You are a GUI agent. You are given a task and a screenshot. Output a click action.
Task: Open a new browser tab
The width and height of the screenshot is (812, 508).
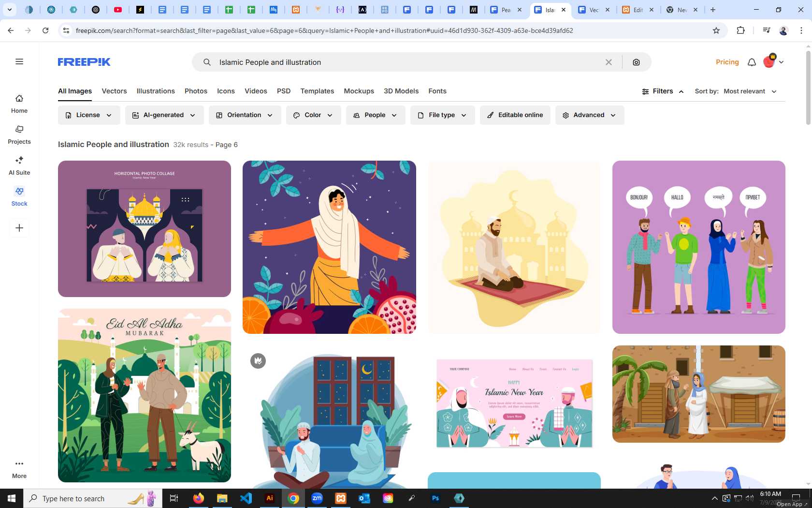[x=713, y=10]
